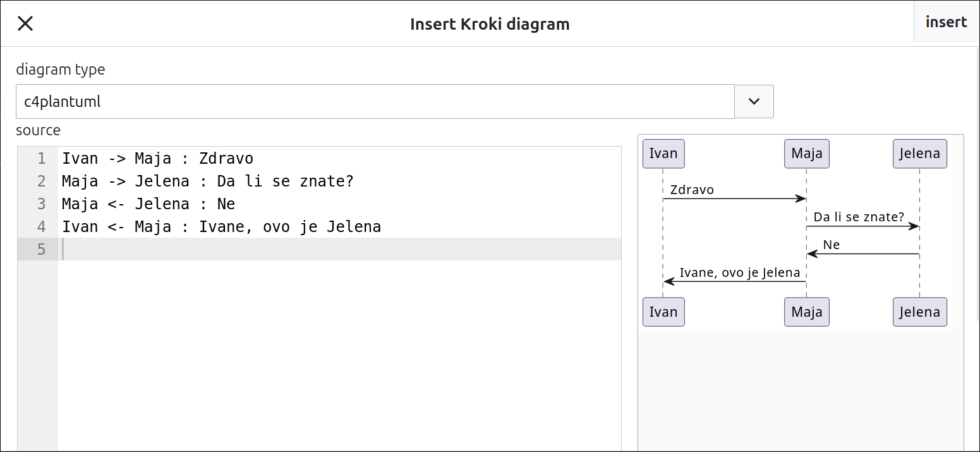980x452 pixels.
Task: Click code line 'Maja <- Jelena : Ne'
Action: coord(148,204)
